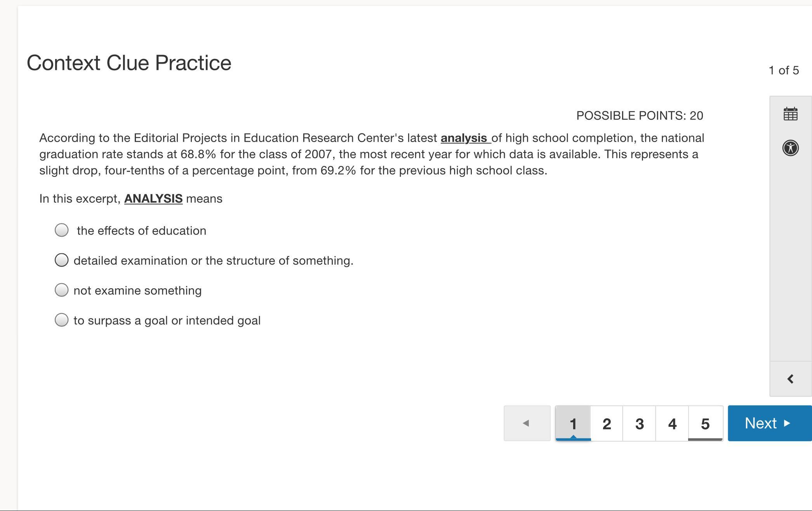Click the "Context Clue Practice" title
812x511 pixels.
(129, 63)
